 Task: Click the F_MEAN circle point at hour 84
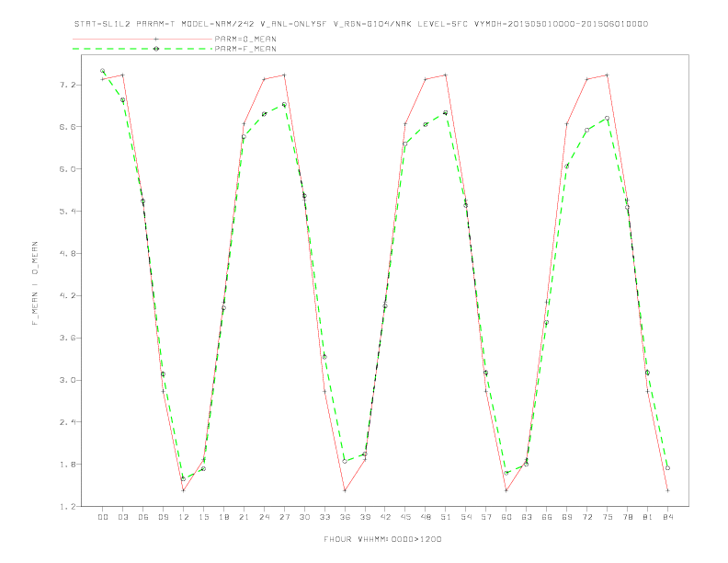click(667, 467)
